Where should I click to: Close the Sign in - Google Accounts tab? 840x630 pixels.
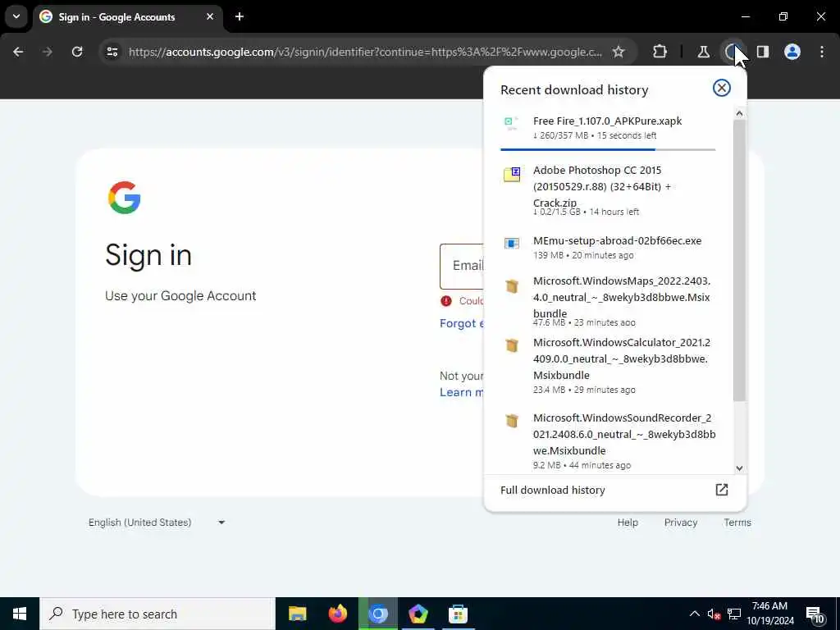click(210, 16)
